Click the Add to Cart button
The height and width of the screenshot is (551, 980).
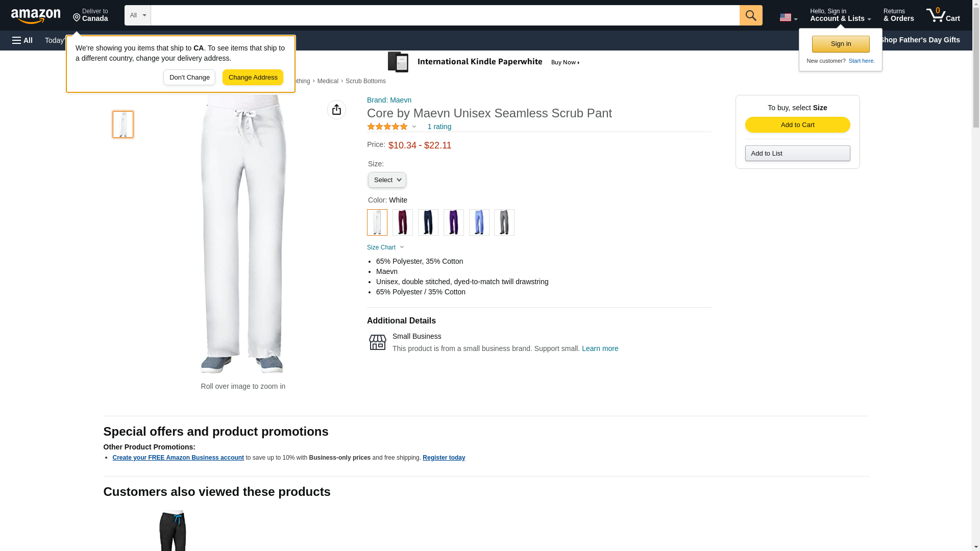click(797, 125)
